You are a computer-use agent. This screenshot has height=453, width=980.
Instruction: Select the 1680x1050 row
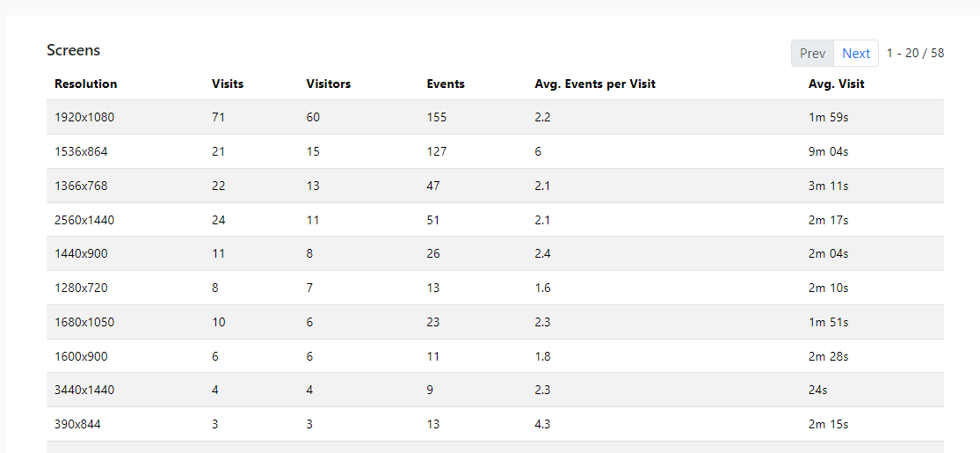(x=495, y=322)
